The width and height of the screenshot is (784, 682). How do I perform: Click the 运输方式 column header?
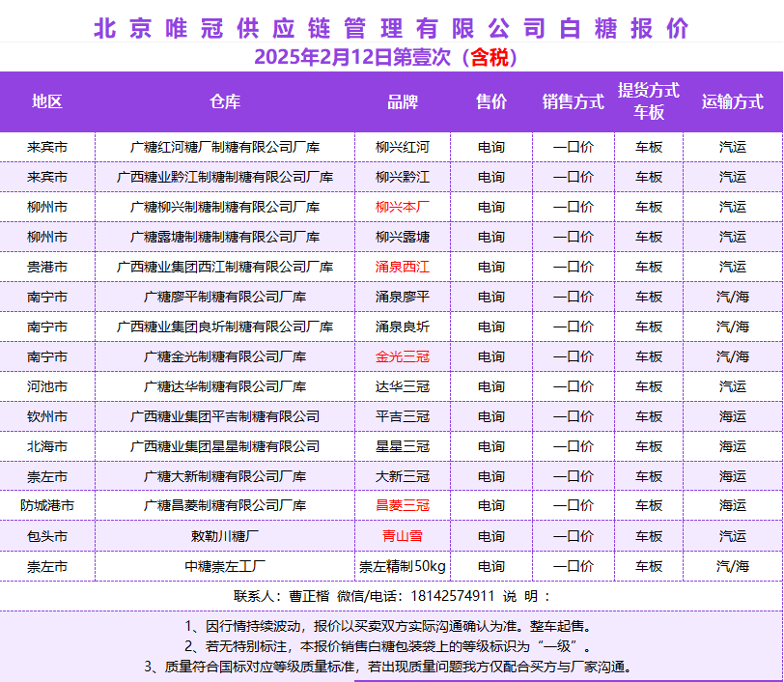click(732, 102)
